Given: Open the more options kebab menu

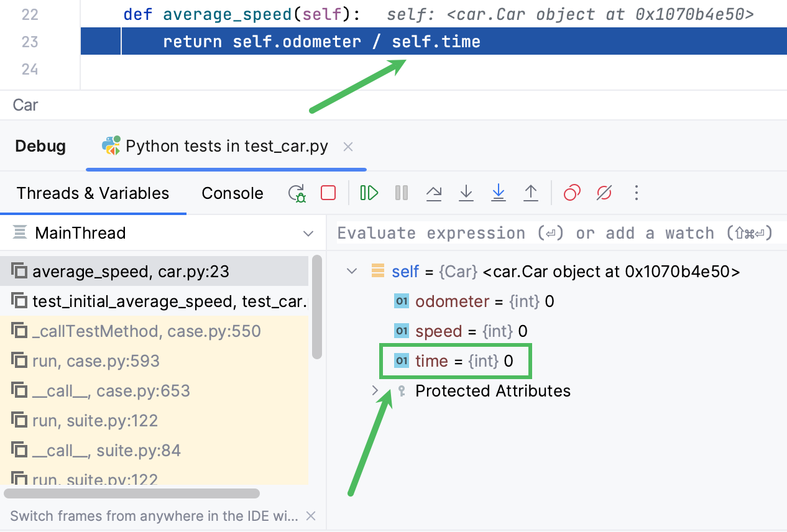Looking at the screenshot, I should click(x=636, y=193).
